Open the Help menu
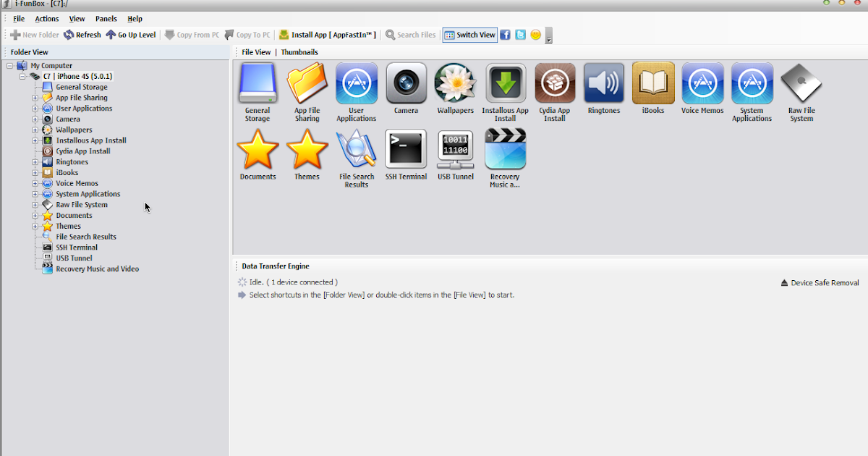This screenshot has width=868, height=456. point(135,19)
